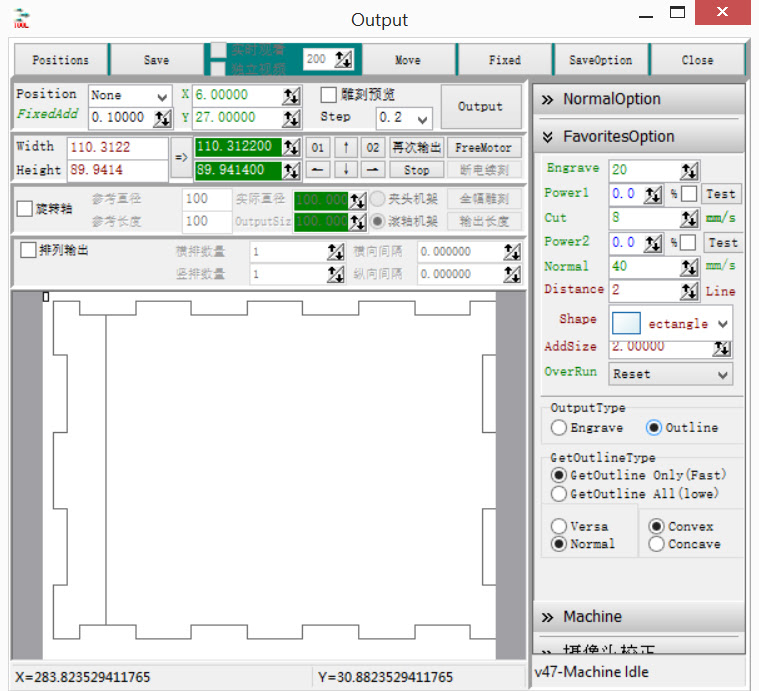Click the spinner next to width 110.312200
Image resolution: width=759 pixels, height=691 pixels.
(x=291, y=147)
